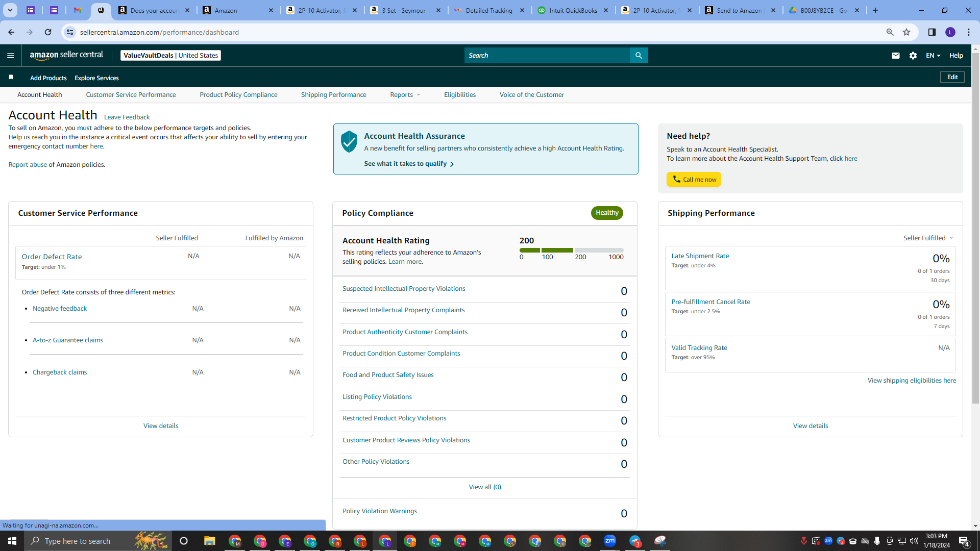Go to the Shipping Performance tab
Viewport: 980px width, 551px height.
pos(334,95)
